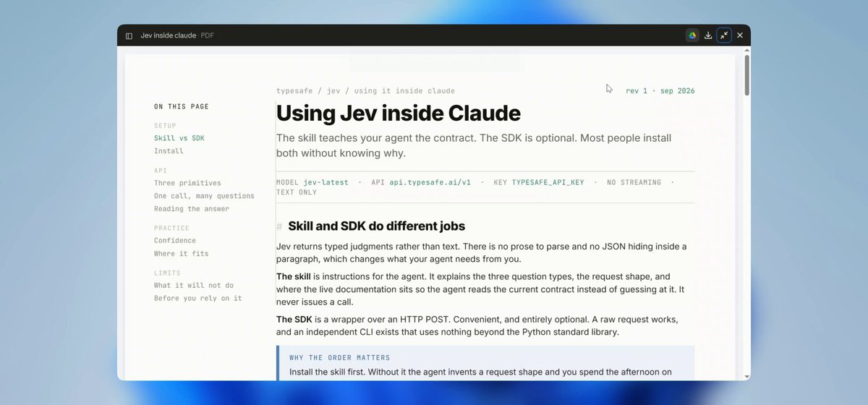Toggle the sidebar panel icon
The height and width of the screenshot is (405, 868).
pyautogui.click(x=129, y=35)
